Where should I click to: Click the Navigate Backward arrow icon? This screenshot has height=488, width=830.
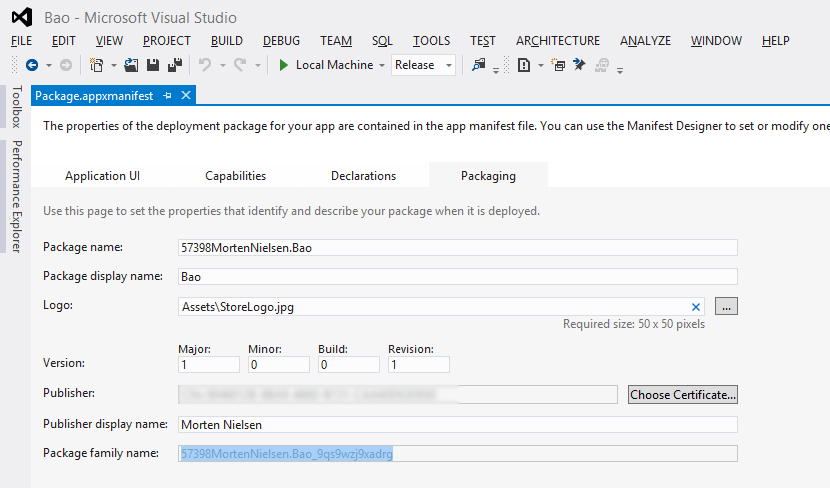[32, 65]
